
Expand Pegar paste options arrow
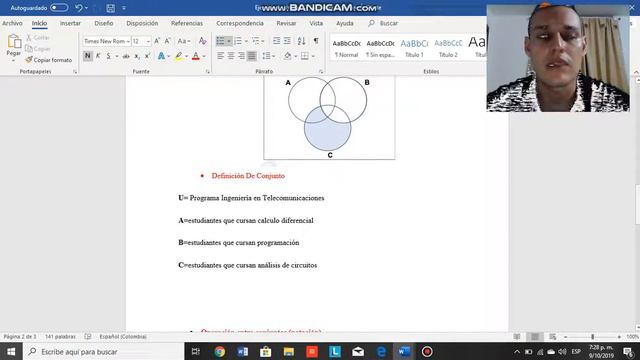[x=13, y=60]
